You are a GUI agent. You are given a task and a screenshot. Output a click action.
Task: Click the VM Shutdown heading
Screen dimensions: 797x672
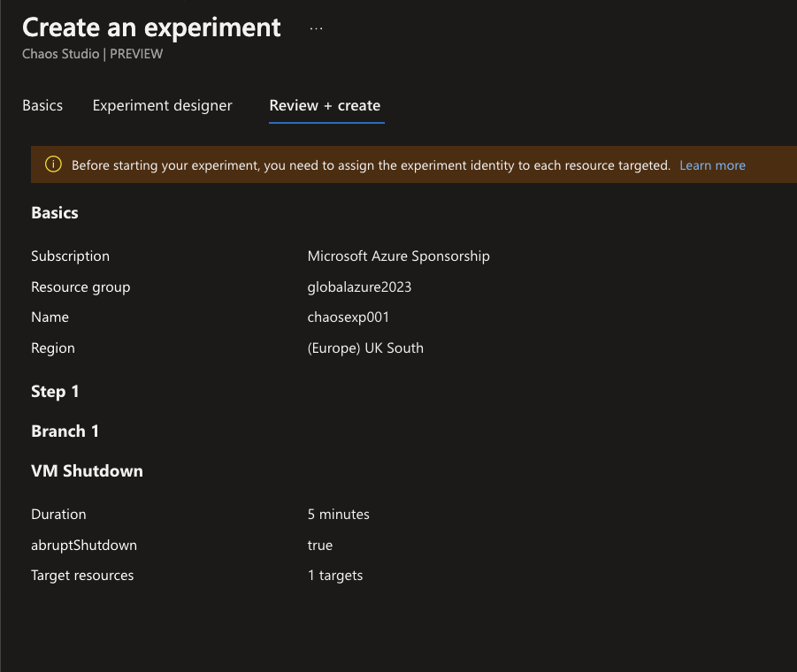(x=87, y=471)
